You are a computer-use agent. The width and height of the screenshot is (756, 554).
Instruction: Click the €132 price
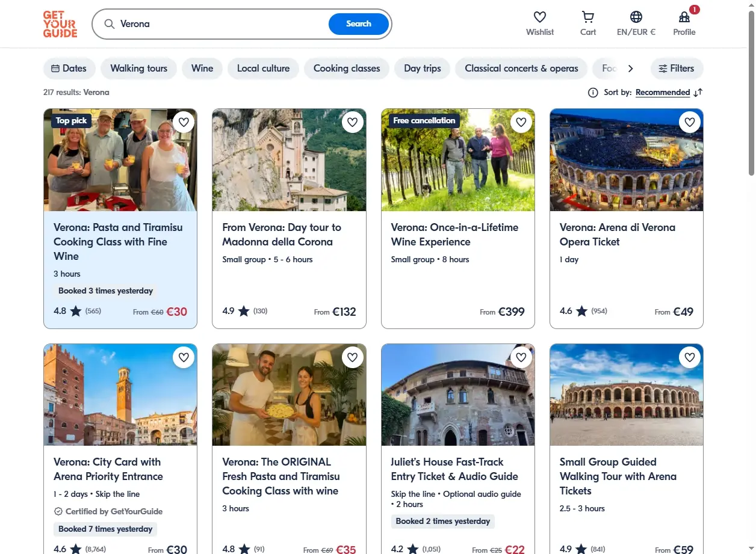(344, 312)
